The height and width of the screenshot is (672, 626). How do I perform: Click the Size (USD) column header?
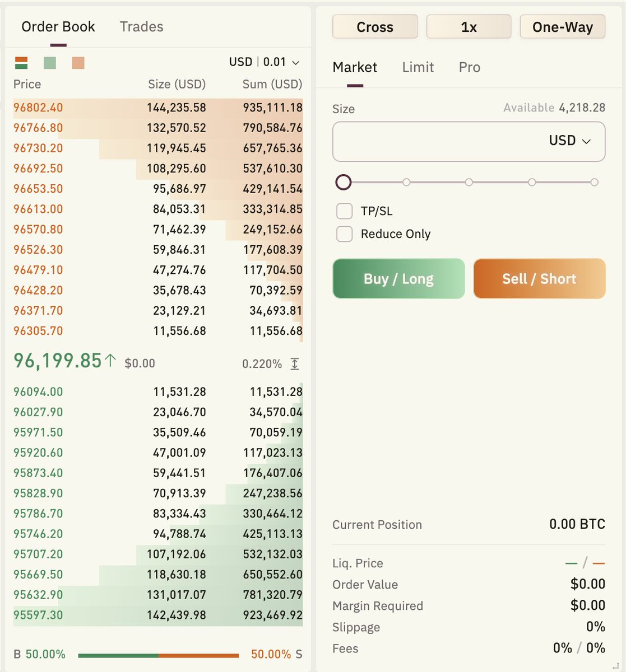point(177,84)
